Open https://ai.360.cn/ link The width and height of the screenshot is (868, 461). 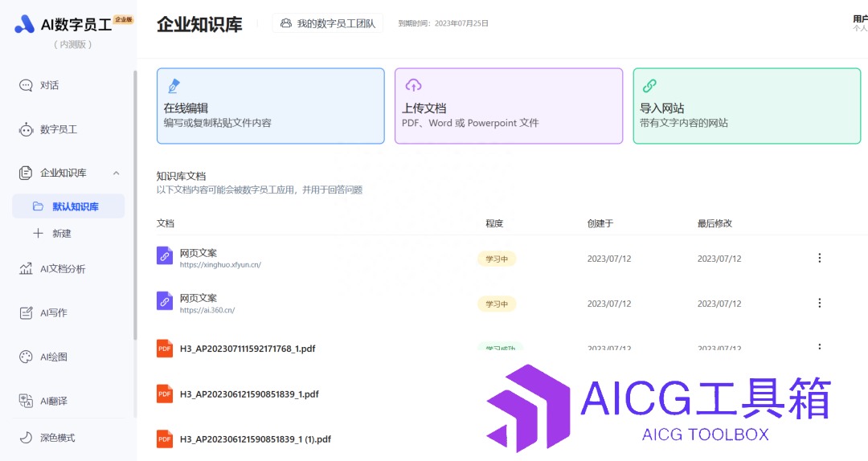point(207,311)
